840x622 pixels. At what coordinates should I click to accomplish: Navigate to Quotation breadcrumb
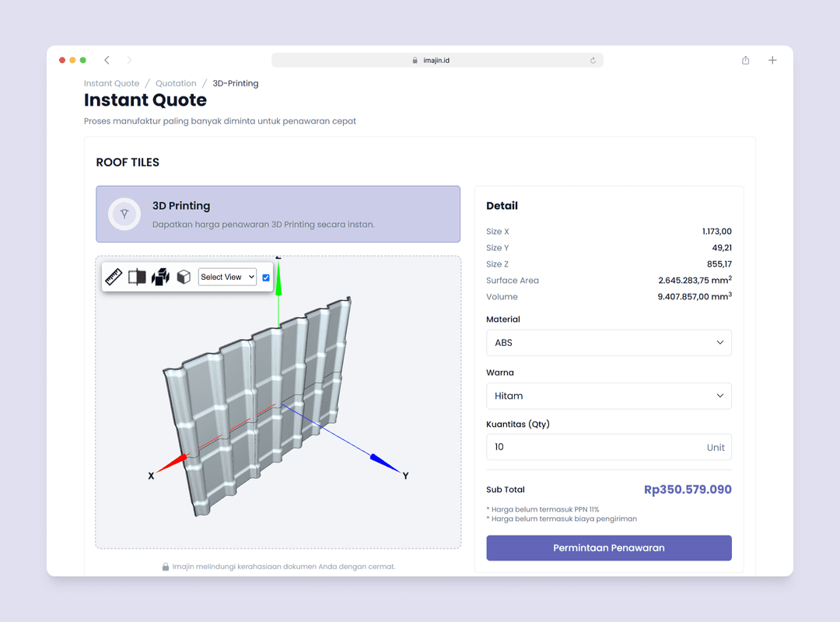click(176, 83)
